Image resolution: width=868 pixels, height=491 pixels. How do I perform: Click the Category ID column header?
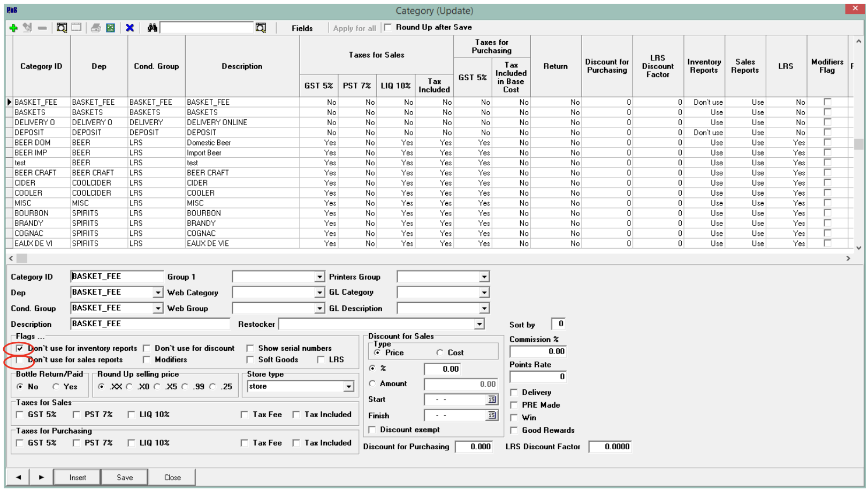point(41,66)
